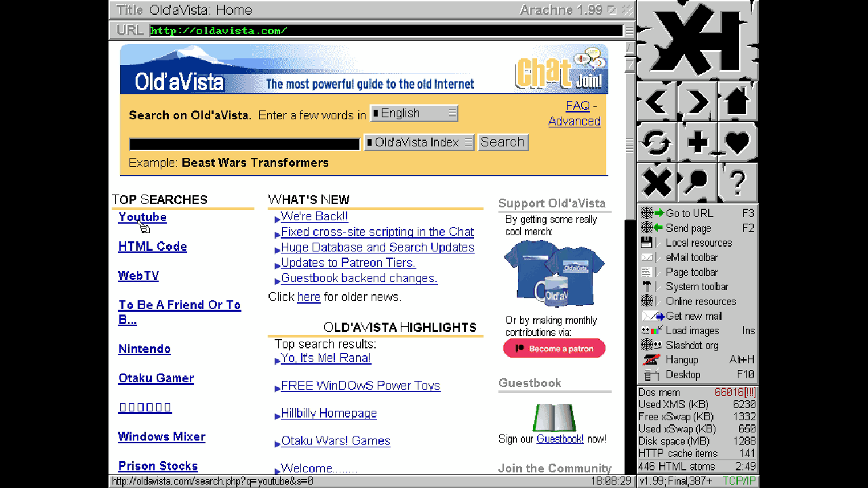Switch to Desktop entry
The height and width of the screenshot is (488, 868).
tap(697, 375)
